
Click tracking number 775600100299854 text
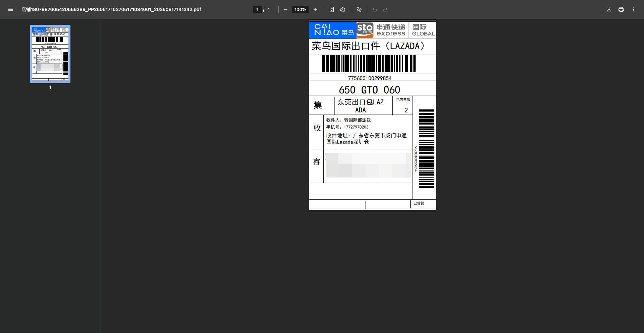[x=370, y=78]
